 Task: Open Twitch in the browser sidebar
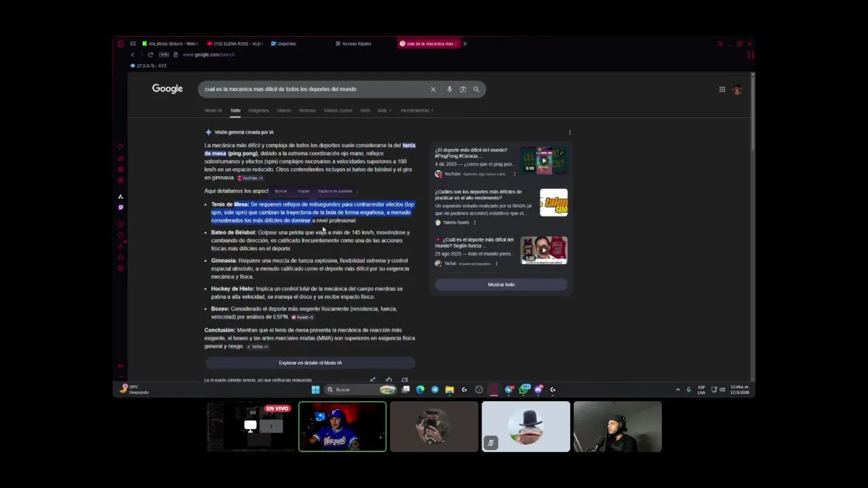pos(121,207)
